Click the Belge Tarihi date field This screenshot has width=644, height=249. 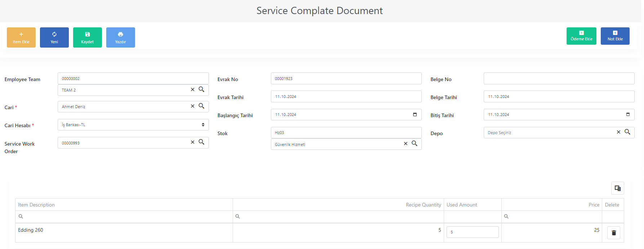559,97
